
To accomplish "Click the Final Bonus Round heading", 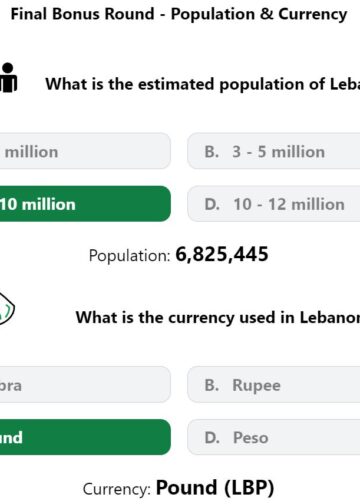I will [x=179, y=14].
